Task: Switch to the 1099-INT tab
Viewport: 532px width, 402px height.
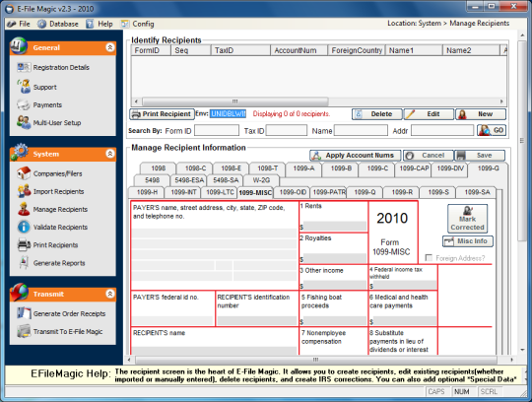Action: [183, 192]
